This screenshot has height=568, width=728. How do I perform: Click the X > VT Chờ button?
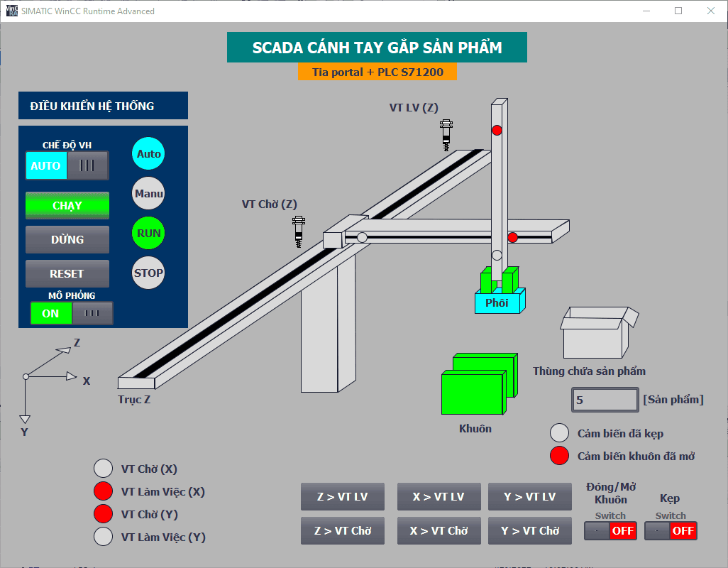(439, 530)
